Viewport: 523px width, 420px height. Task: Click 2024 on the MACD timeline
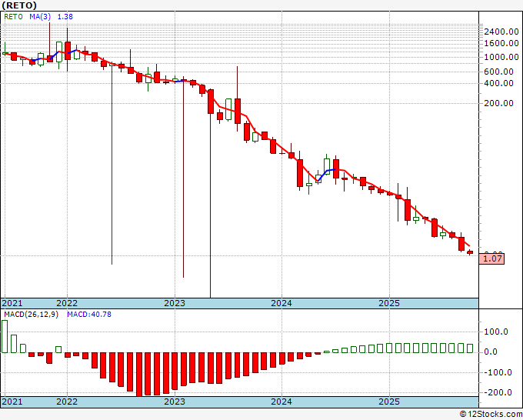click(281, 402)
